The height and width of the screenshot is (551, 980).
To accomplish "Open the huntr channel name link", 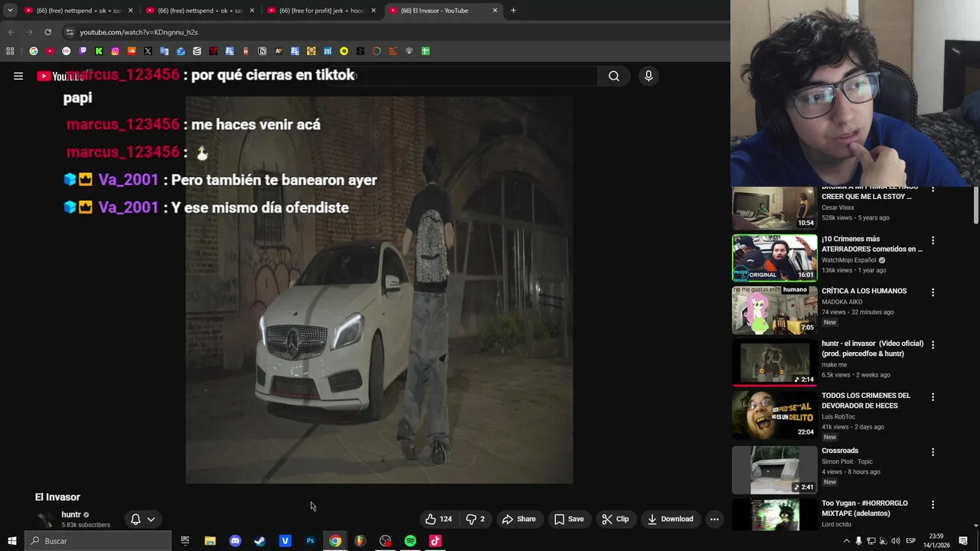I will (x=71, y=515).
